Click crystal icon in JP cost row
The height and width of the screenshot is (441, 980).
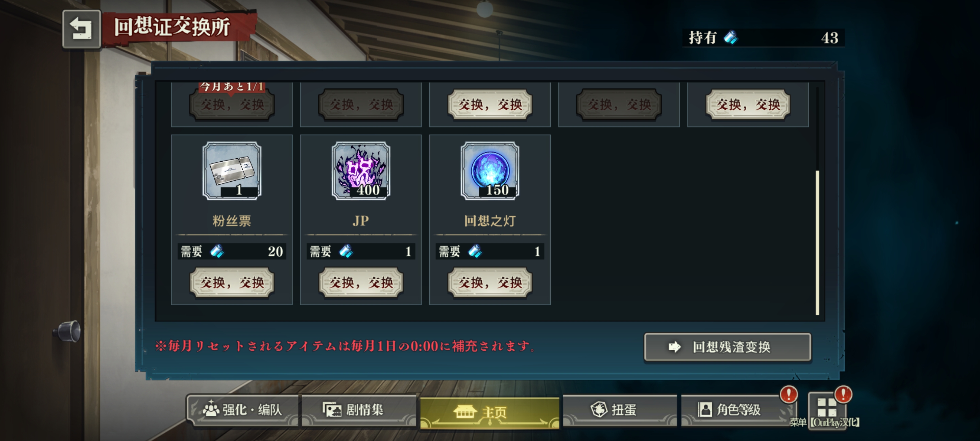346,251
